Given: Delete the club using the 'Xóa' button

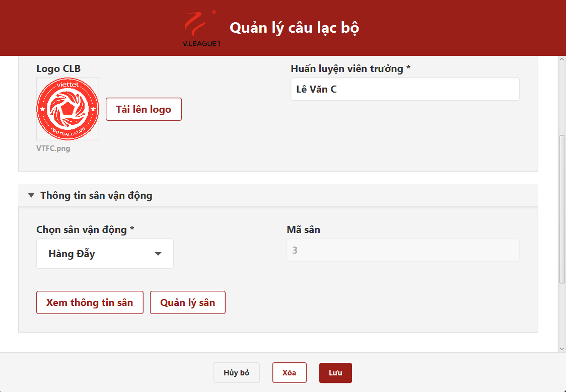Looking at the screenshot, I should click(289, 373).
